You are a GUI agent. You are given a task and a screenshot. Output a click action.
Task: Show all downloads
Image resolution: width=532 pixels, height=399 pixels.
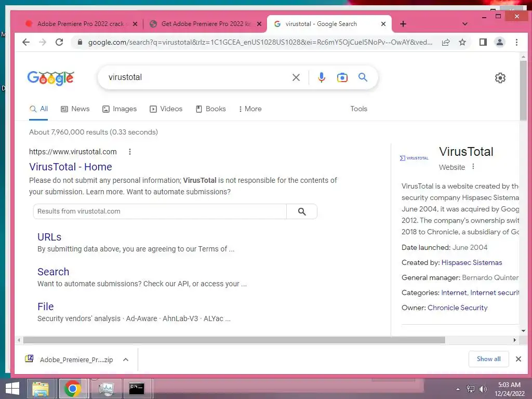[488, 359]
